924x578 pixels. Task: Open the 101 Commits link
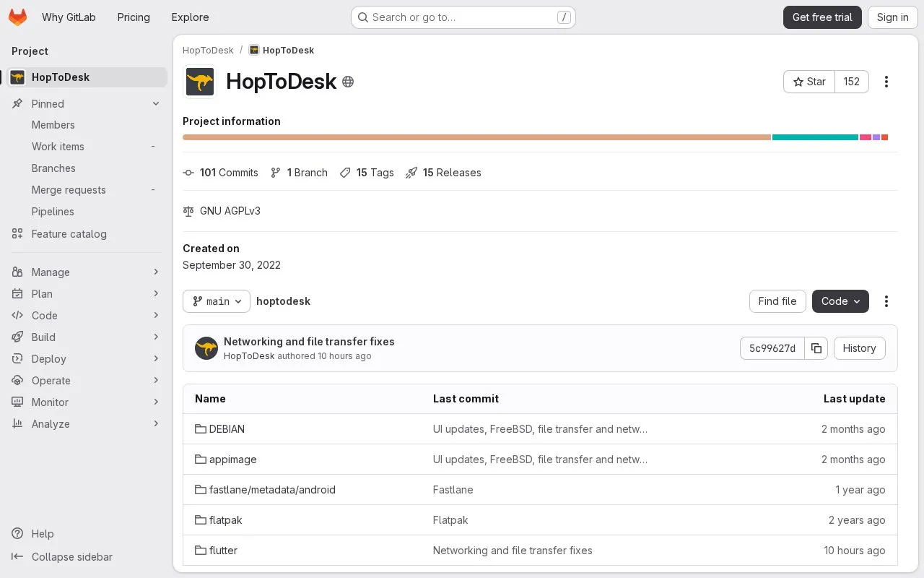(x=221, y=173)
